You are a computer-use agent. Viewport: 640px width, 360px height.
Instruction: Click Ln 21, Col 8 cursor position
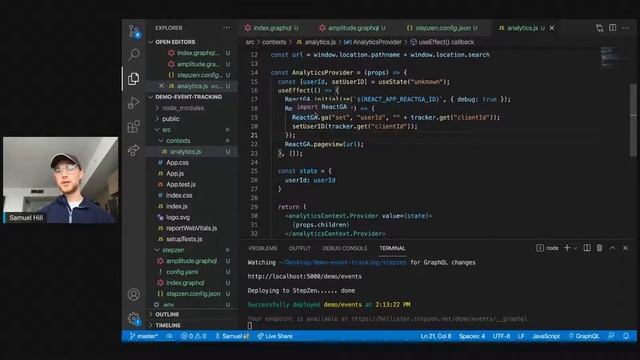pyautogui.click(x=436, y=336)
